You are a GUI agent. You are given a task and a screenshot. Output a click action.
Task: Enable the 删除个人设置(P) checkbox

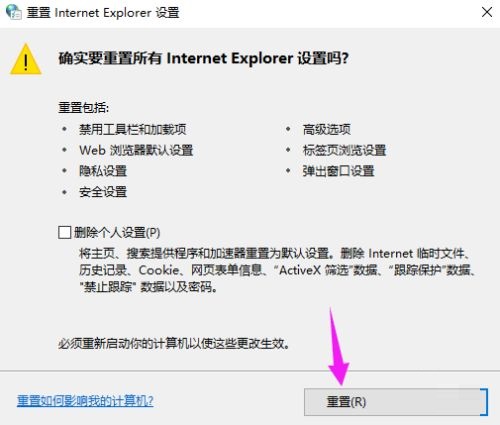click(64, 232)
